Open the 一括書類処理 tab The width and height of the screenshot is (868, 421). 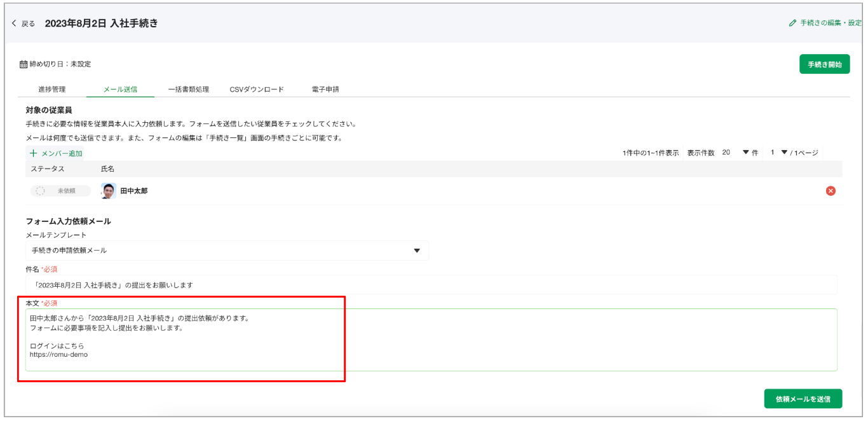pos(188,90)
